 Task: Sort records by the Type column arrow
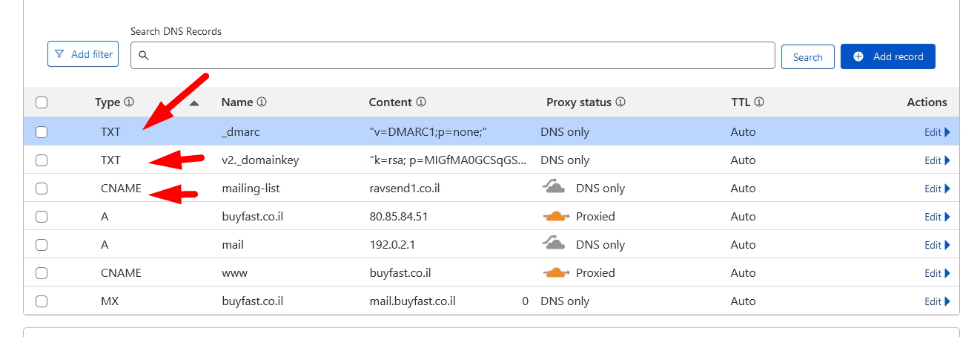tap(194, 103)
